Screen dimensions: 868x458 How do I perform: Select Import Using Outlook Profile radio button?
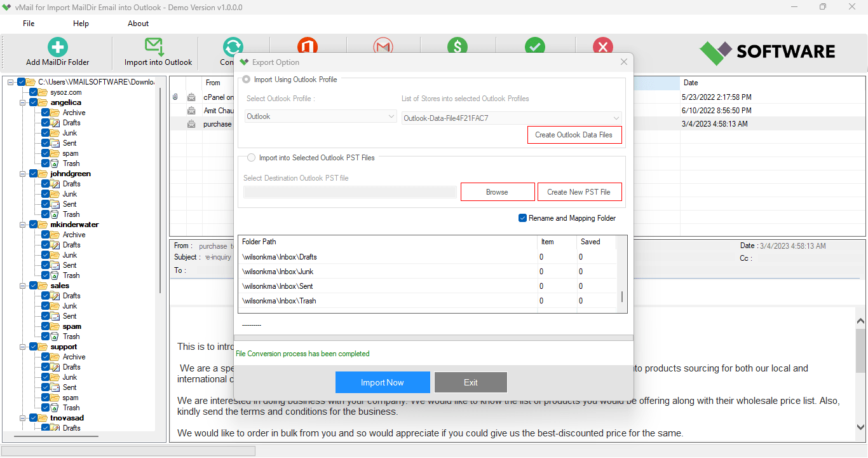(x=246, y=80)
